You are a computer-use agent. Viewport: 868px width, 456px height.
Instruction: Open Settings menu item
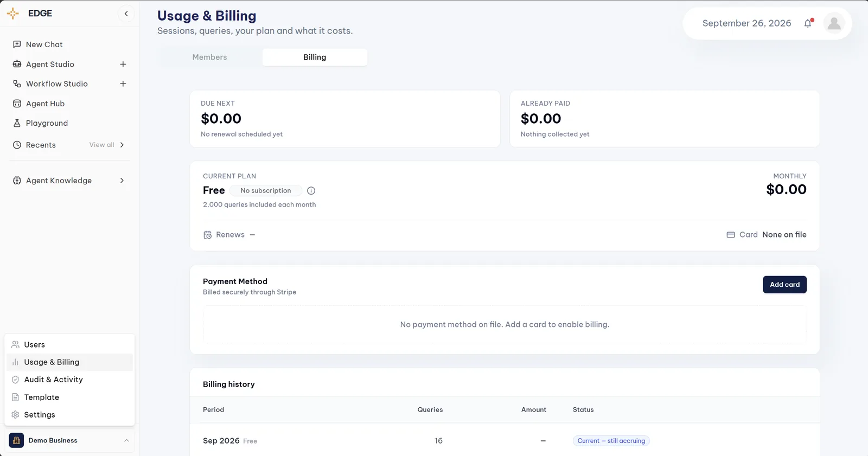tap(70, 415)
